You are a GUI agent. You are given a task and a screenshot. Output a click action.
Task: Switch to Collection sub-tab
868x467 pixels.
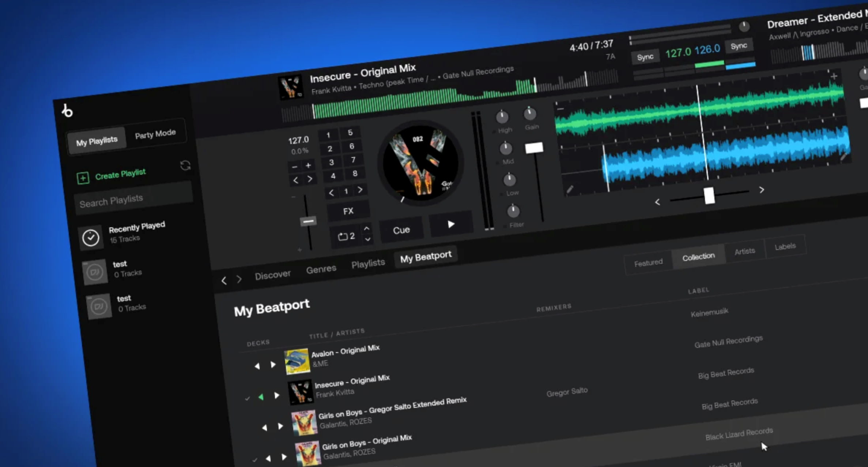tap(698, 257)
